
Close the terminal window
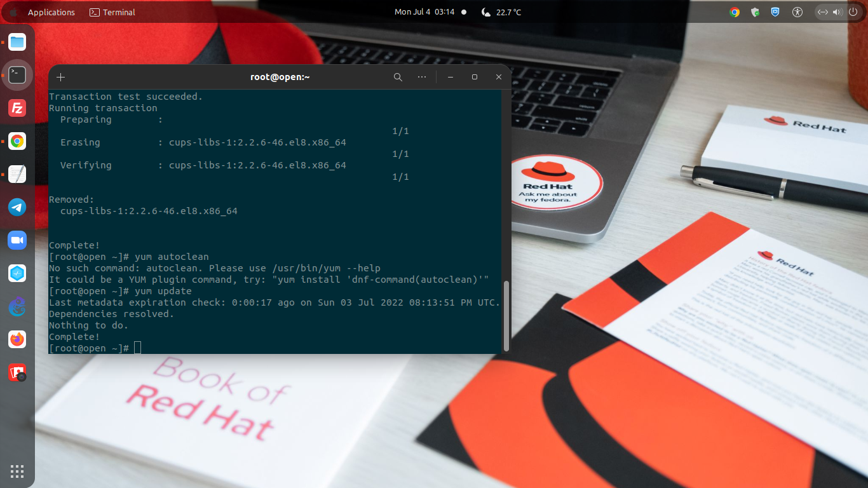click(499, 77)
